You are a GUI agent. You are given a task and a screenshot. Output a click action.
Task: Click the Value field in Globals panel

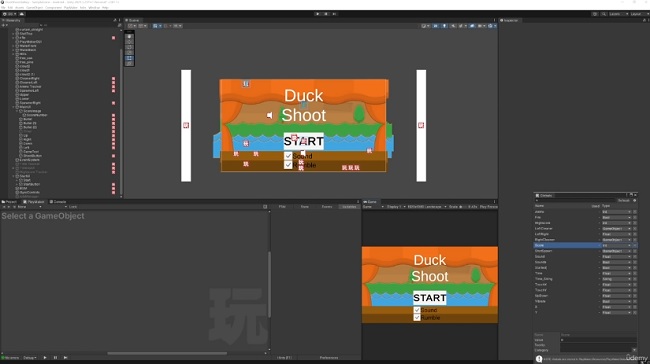[x=599, y=340]
